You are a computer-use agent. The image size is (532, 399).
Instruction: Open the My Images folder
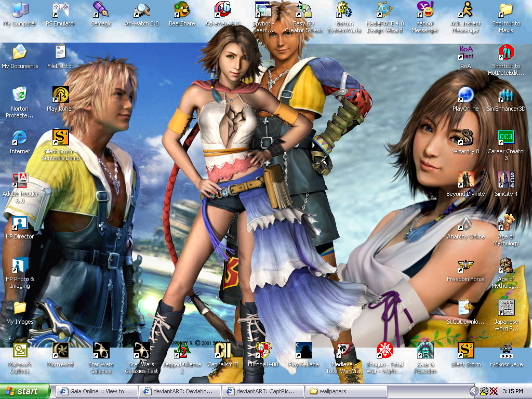click(20, 312)
